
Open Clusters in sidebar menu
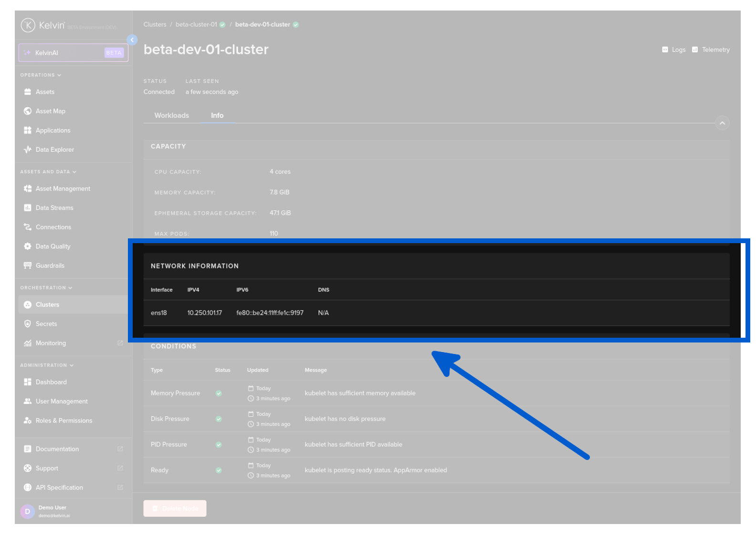[47, 305]
